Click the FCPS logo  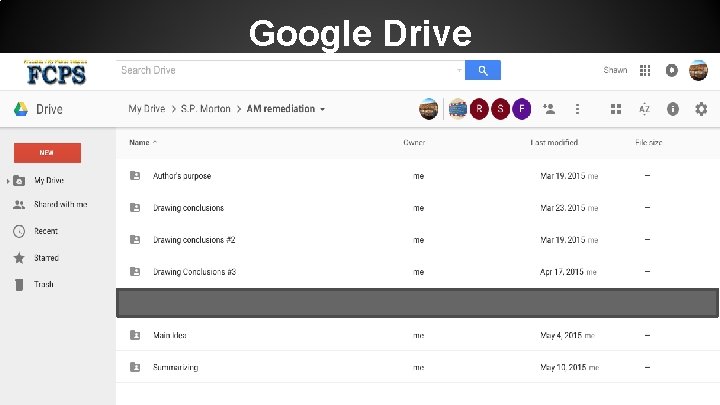point(55,73)
